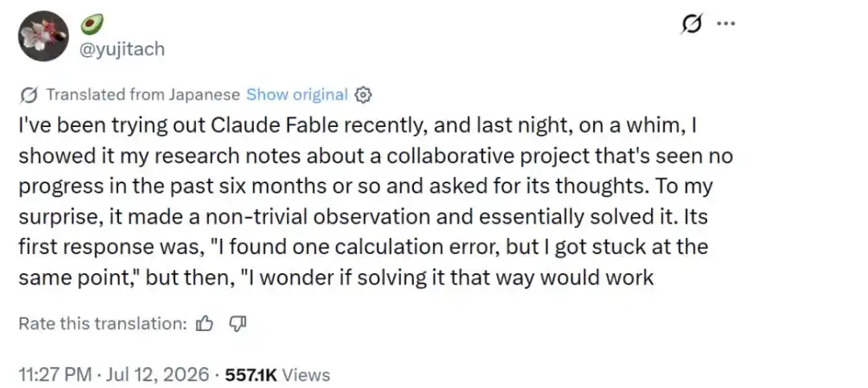Rate the translation with thumbs down
The height and width of the screenshot is (388, 868).
[x=237, y=324]
